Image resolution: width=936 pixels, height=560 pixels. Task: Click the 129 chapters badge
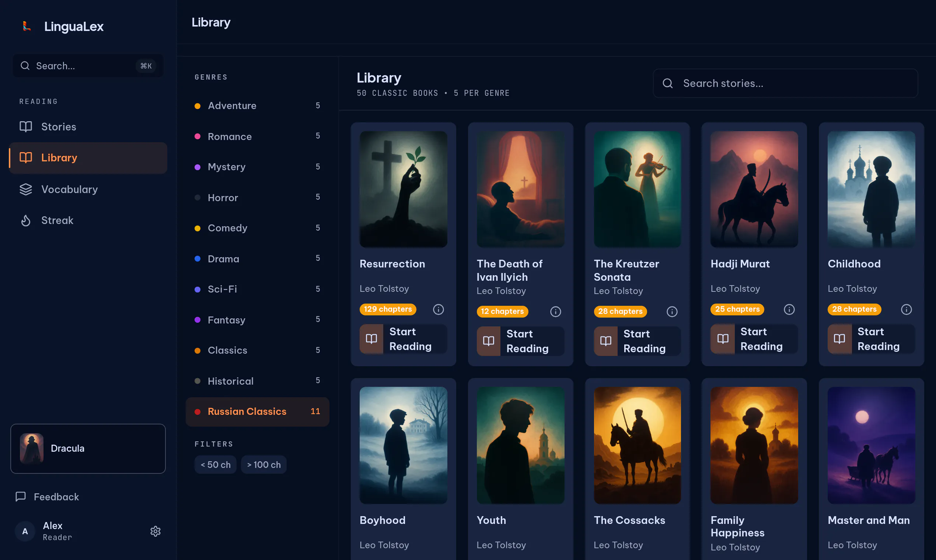click(x=388, y=309)
